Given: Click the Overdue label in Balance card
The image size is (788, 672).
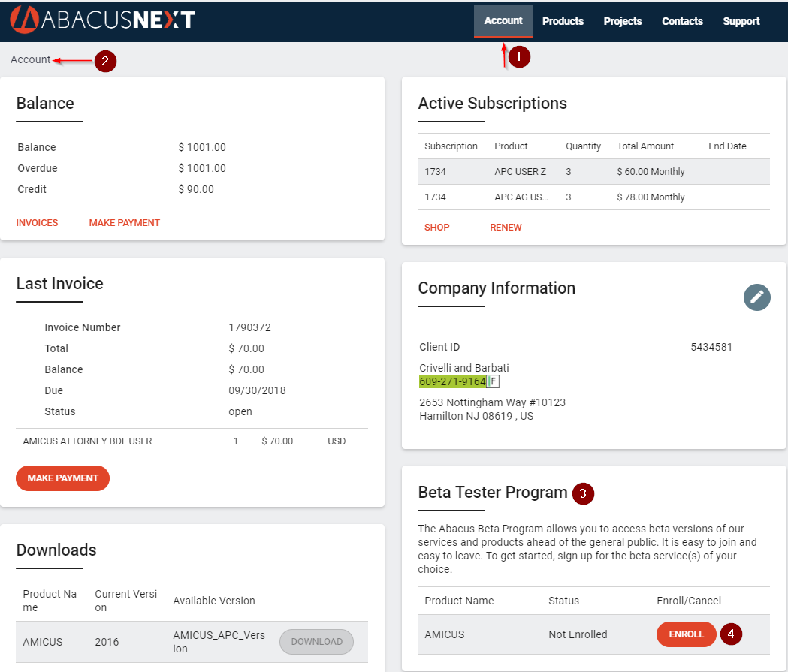Looking at the screenshot, I should point(38,168).
